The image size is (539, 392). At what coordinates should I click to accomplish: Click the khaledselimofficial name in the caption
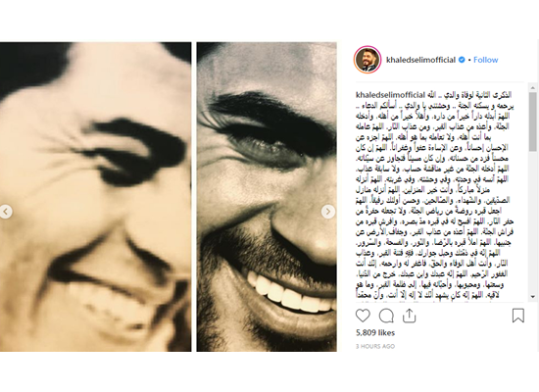click(x=390, y=95)
